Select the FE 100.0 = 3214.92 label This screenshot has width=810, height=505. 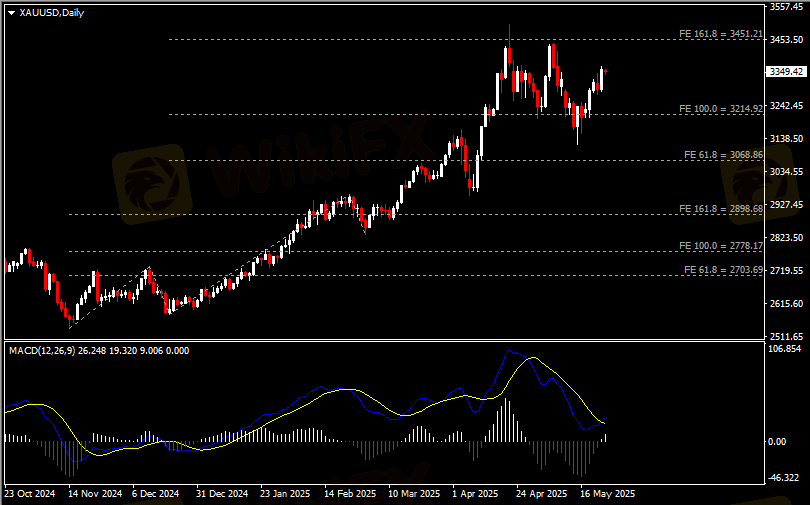point(721,109)
